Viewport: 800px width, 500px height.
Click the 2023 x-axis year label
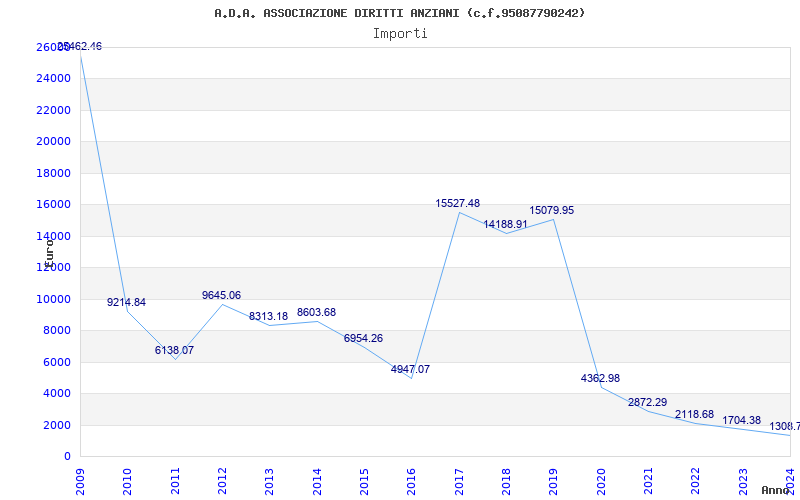tap(743, 482)
